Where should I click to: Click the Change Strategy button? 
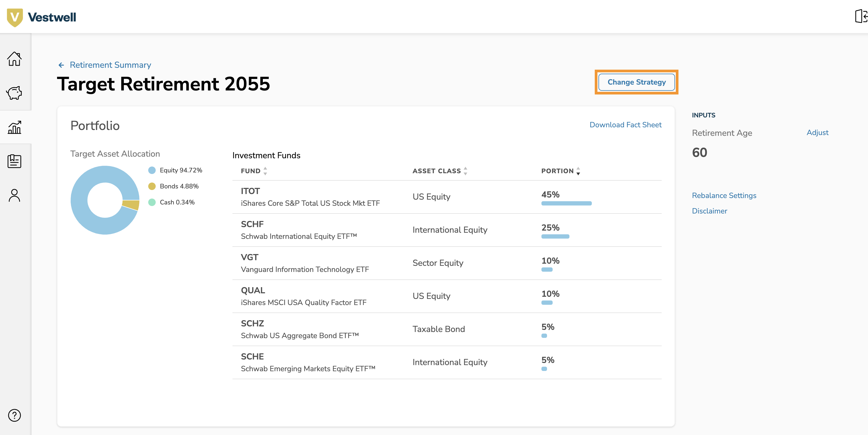637,82
